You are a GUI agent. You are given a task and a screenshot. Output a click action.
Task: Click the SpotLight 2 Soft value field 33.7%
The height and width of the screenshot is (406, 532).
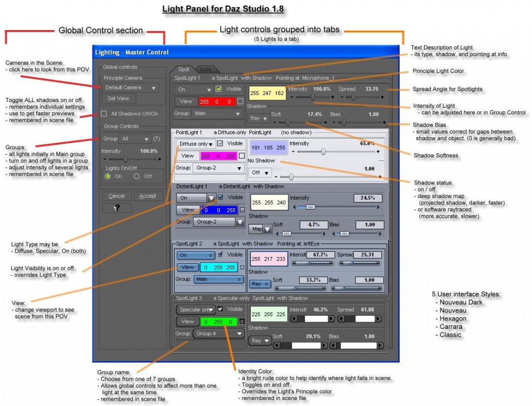[313, 280]
